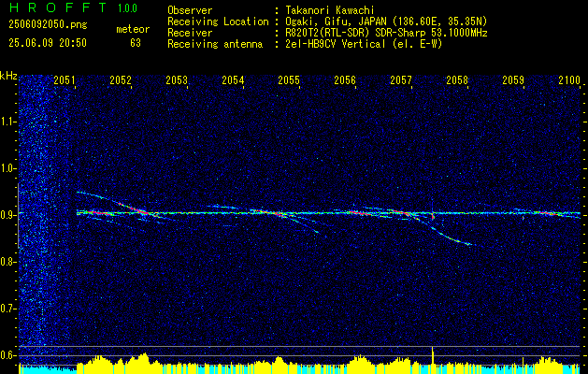Click the Observer field label

pos(190,10)
